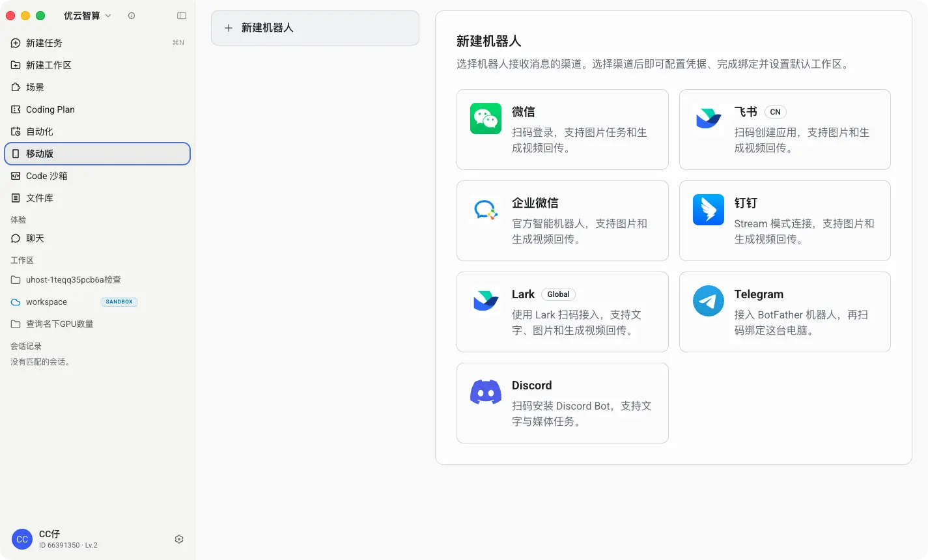This screenshot has height=560, width=928.
Task: Click the 没有匹配的会话 text
Action: point(40,362)
